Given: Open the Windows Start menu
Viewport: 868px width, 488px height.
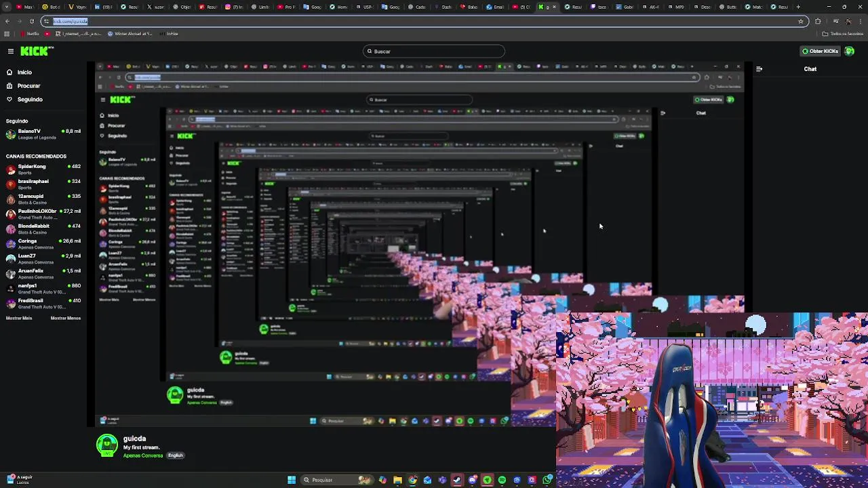Looking at the screenshot, I should coord(292,480).
